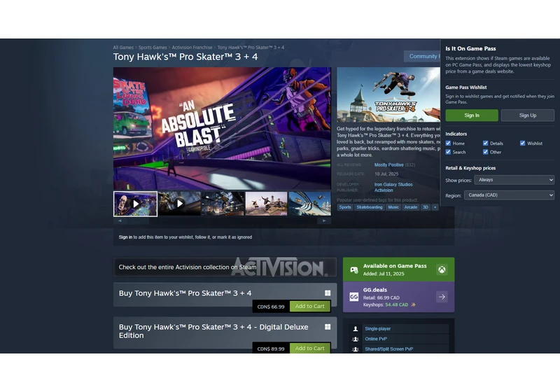This screenshot has height=392, width=560.
Task: Toggle the Search indicator checkbox
Action: click(448, 152)
